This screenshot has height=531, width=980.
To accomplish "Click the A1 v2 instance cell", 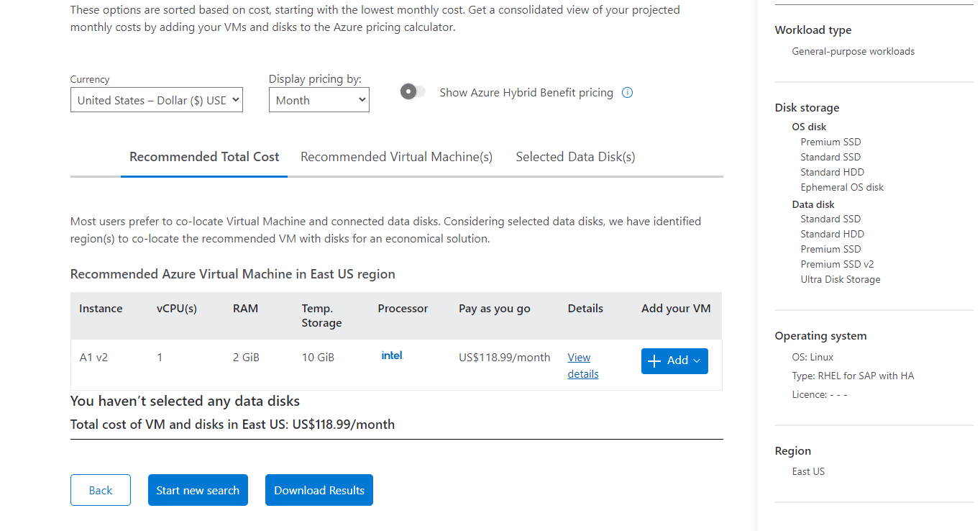I will click(93, 357).
